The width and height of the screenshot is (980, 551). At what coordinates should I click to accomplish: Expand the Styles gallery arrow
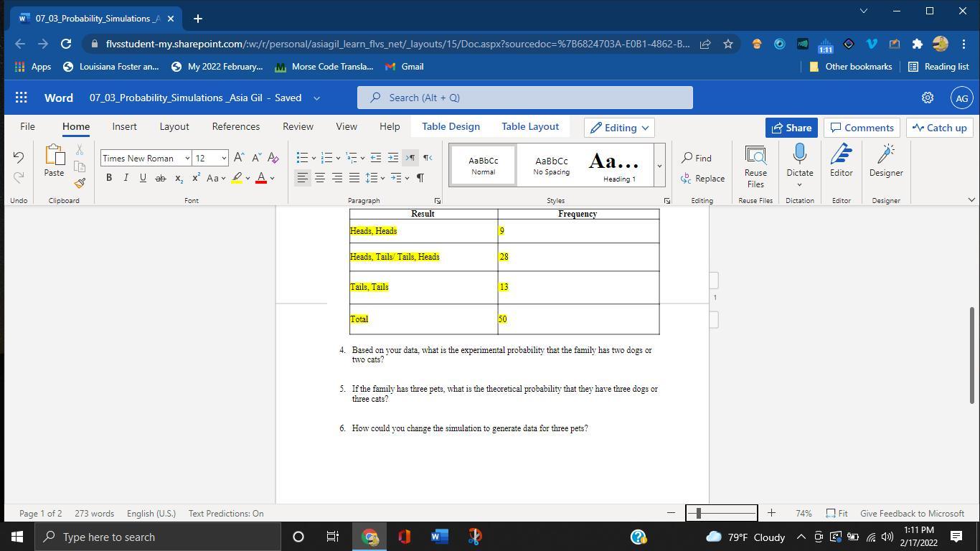(x=659, y=166)
